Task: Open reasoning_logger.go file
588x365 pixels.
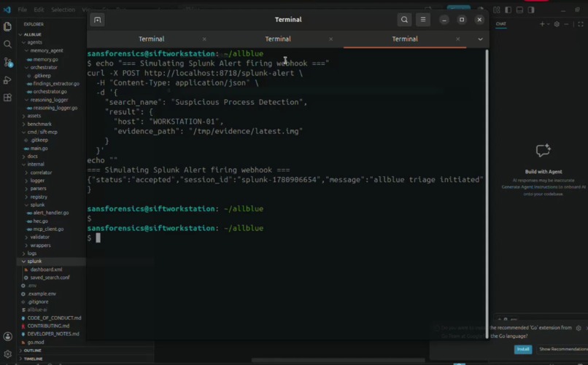Action: [x=55, y=108]
